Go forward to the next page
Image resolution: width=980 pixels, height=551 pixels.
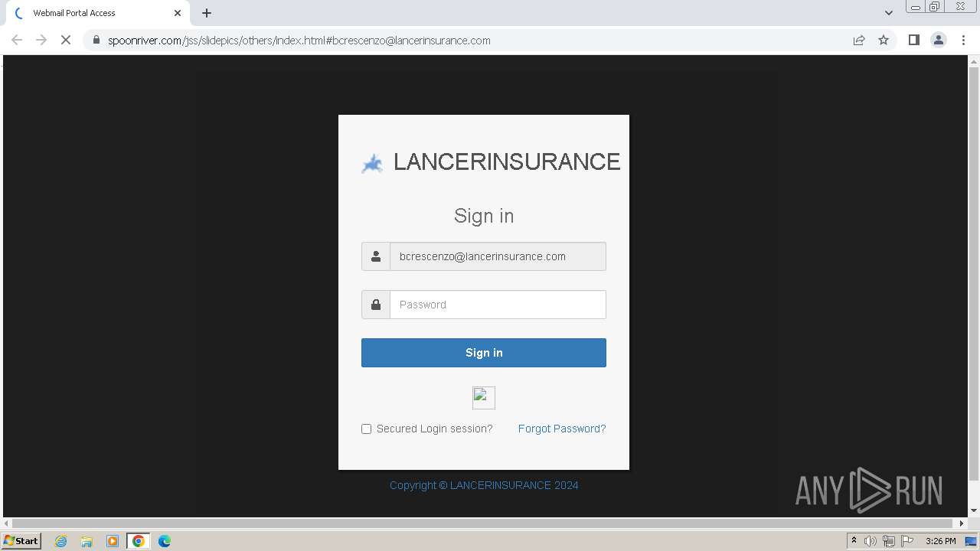[41, 41]
